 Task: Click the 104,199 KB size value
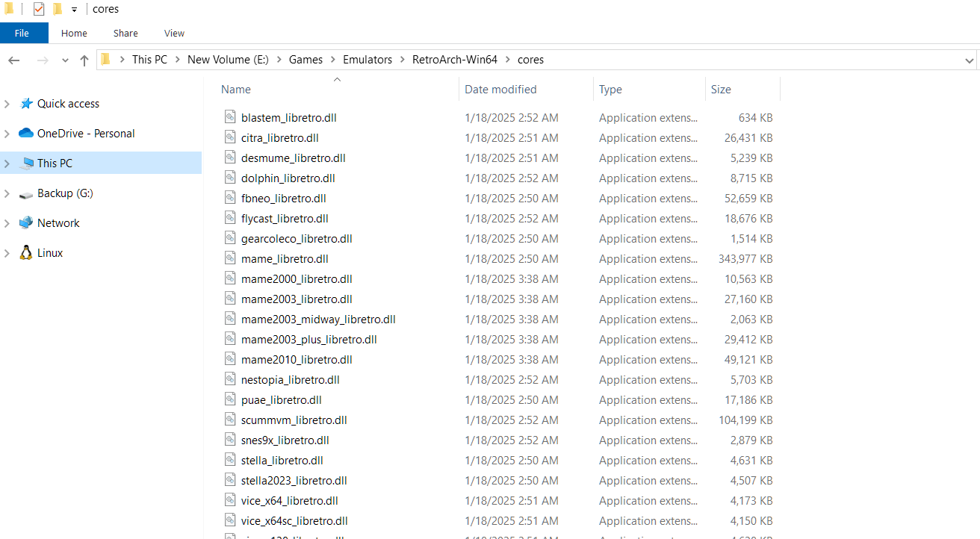745,420
